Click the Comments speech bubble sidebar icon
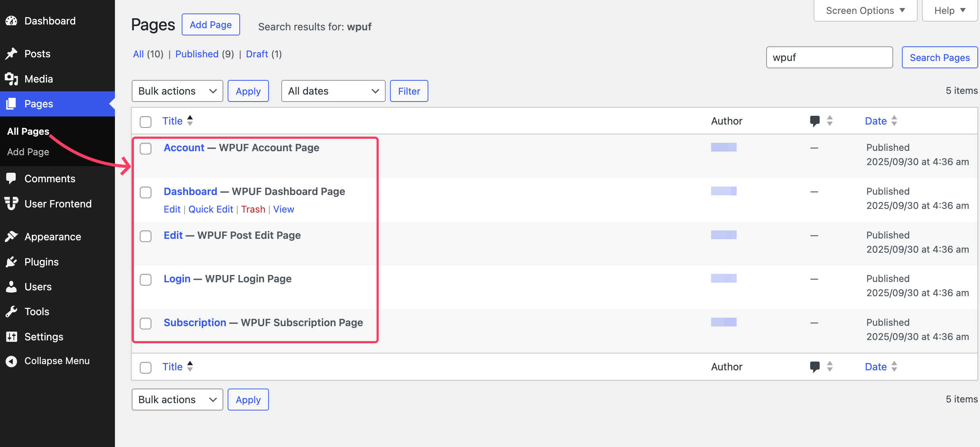980x447 pixels. tap(11, 178)
